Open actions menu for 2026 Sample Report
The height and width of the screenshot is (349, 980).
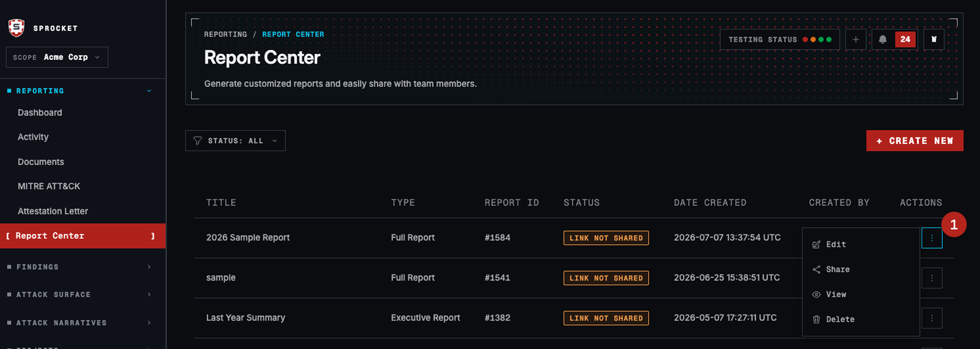coord(932,238)
